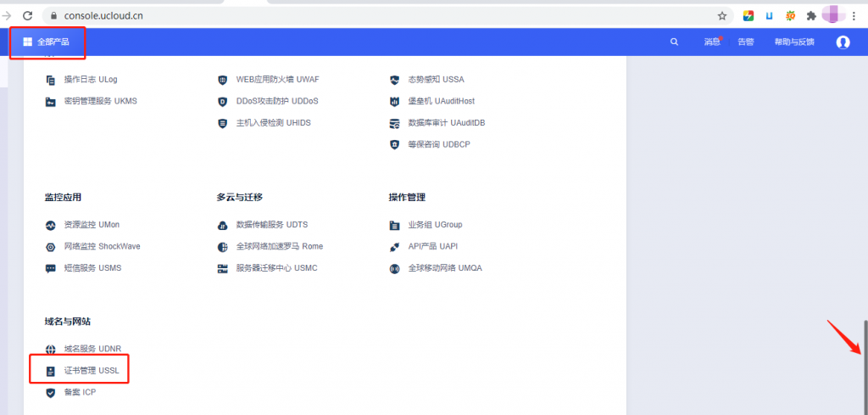
Task: Open 备案 ICP link
Action: (x=81, y=392)
